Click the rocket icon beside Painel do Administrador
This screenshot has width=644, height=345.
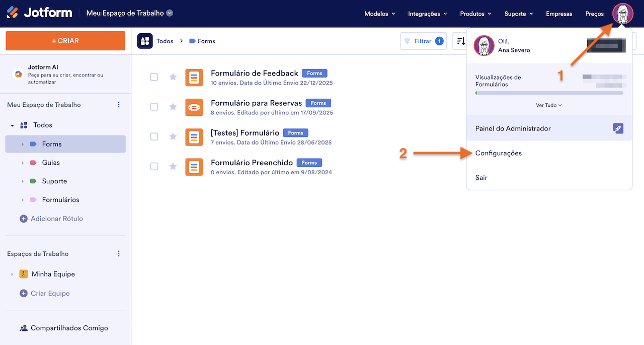click(x=618, y=128)
